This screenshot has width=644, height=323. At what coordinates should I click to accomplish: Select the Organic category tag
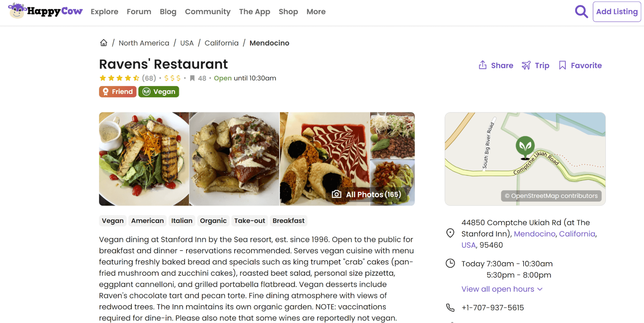point(213,221)
